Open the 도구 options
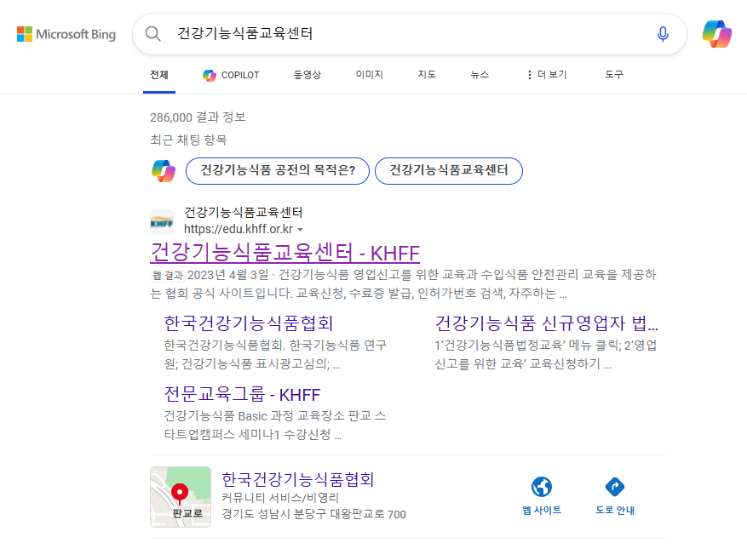The image size is (747, 560). (614, 75)
